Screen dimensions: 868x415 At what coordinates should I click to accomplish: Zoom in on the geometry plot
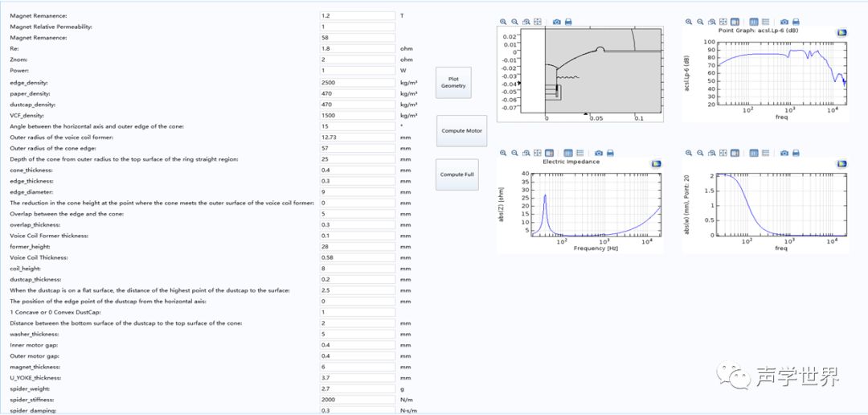(503, 22)
